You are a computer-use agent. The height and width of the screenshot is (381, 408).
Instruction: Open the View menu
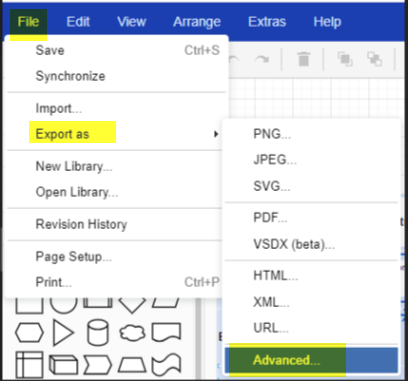coord(132,22)
